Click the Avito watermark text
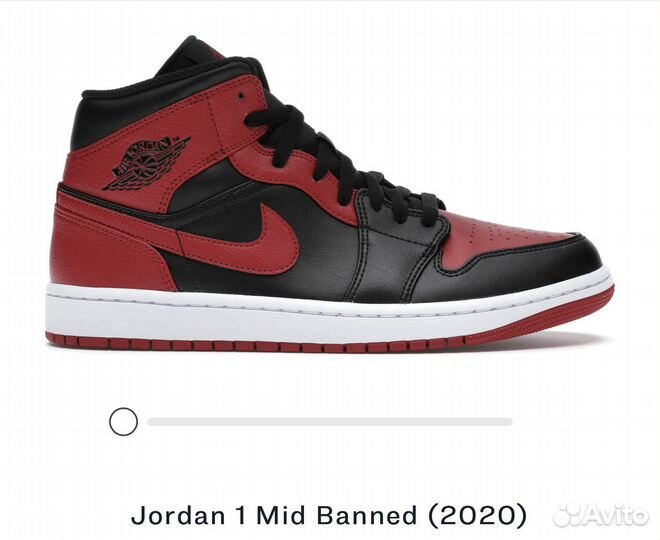Image resolution: width=660 pixels, height=540 pixels. (x=616, y=515)
